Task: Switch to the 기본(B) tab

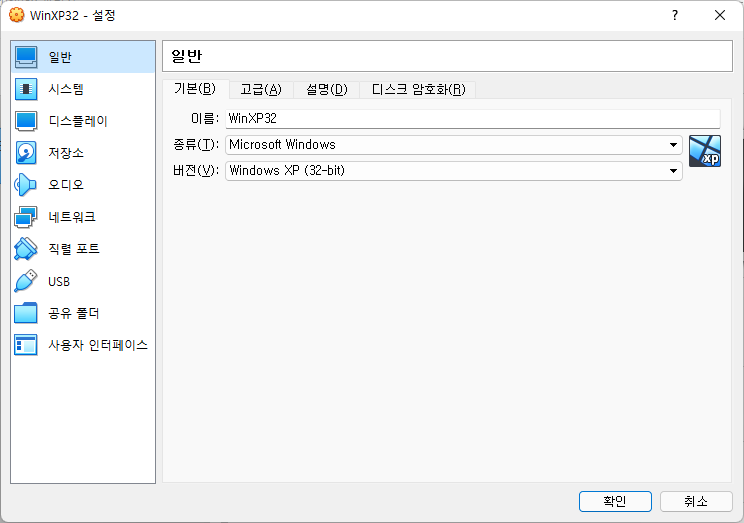Action: [x=195, y=89]
